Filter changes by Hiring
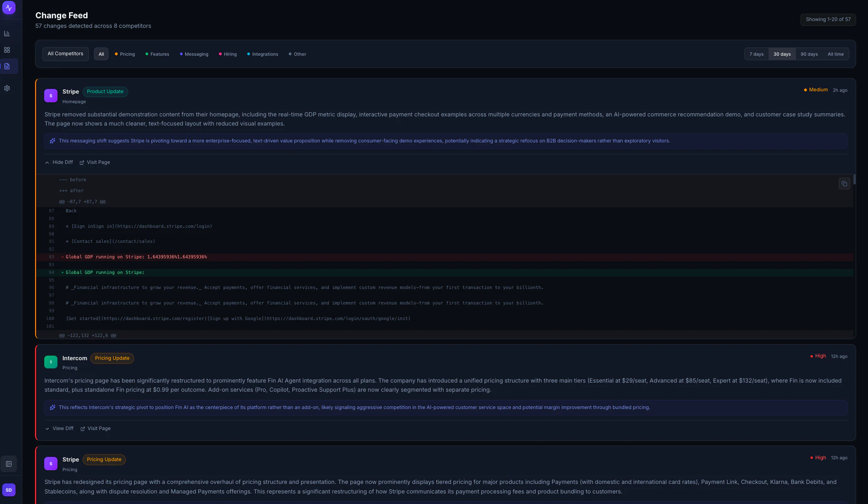 [228, 54]
